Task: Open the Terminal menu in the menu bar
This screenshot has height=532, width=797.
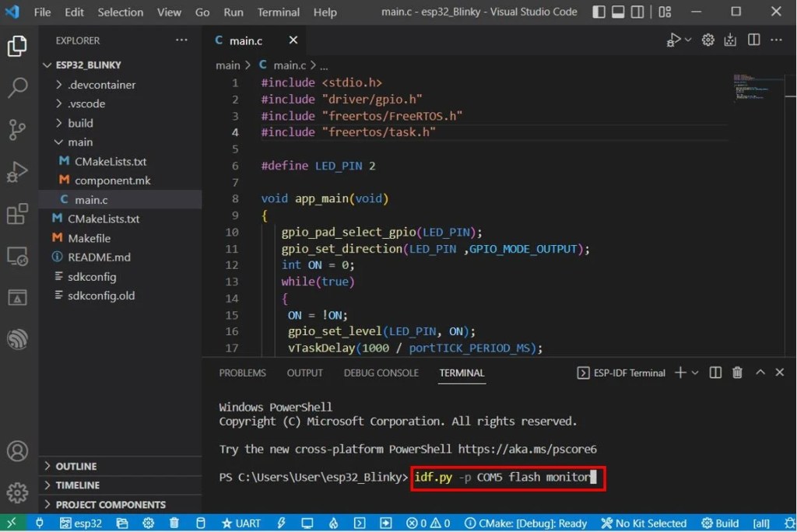Action: coord(278,12)
